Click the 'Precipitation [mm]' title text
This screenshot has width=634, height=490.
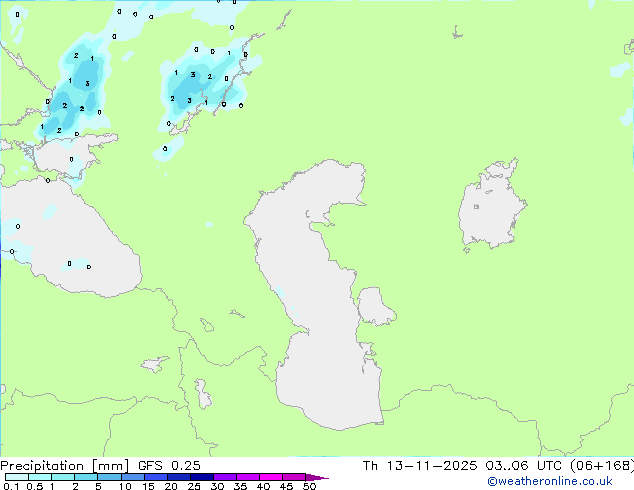[65, 466]
